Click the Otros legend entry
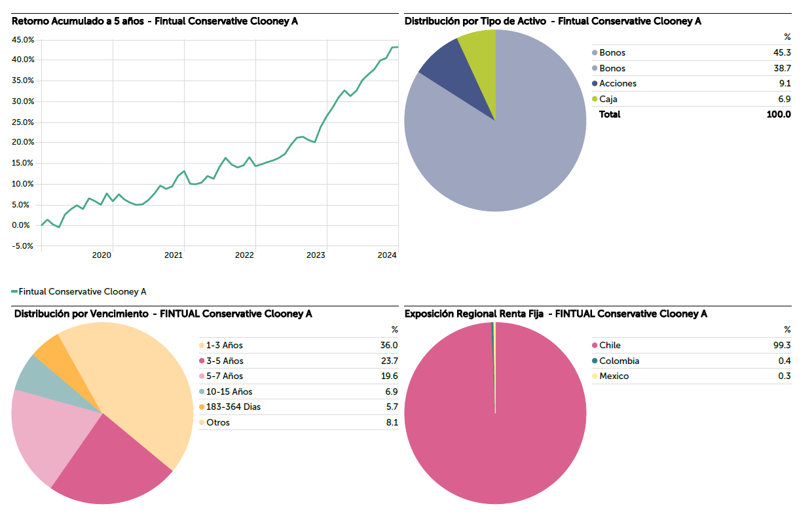Screen dimensions: 812x527 [x=217, y=423]
